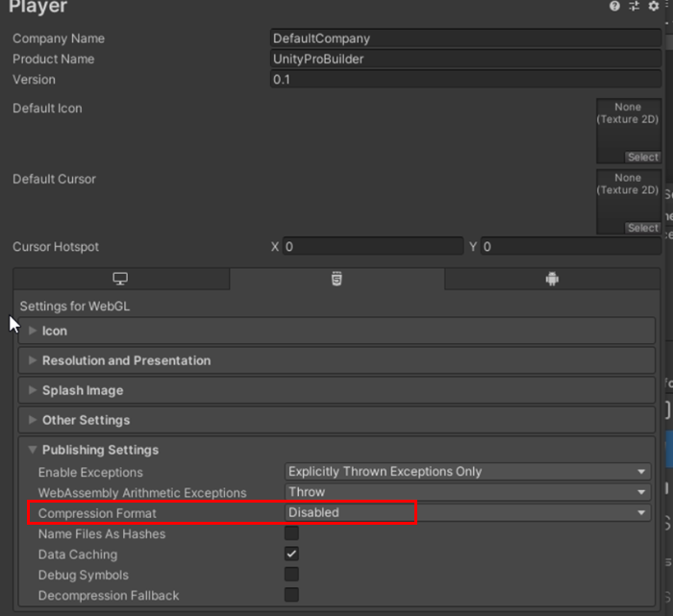Expand Resolution and Presentation section
The image size is (673, 616).
tap(336, 360)
